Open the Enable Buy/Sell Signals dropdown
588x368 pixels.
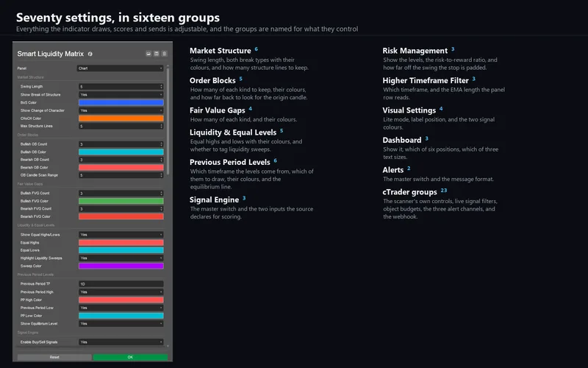coord(121,342)
